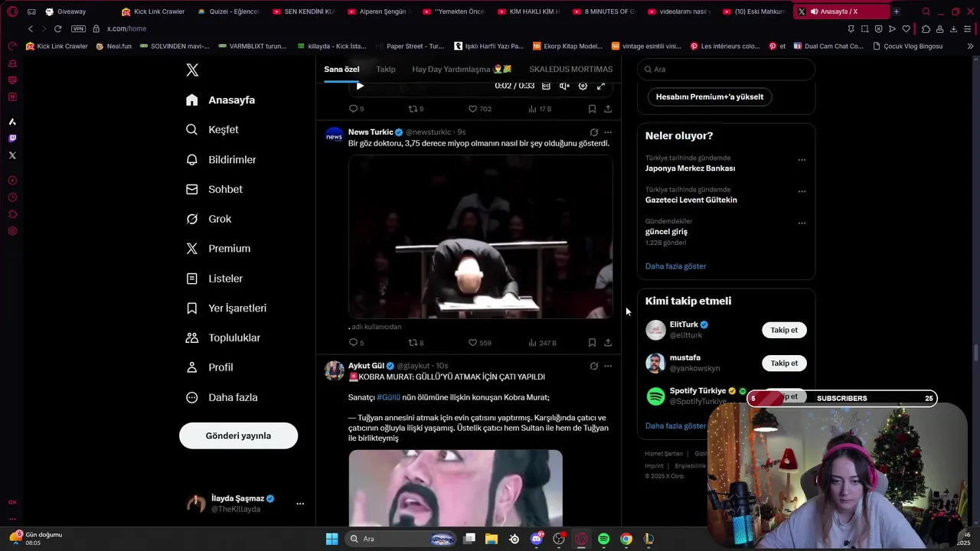Open Topluluklar communities
980x551 pixels.
point(224,337)
